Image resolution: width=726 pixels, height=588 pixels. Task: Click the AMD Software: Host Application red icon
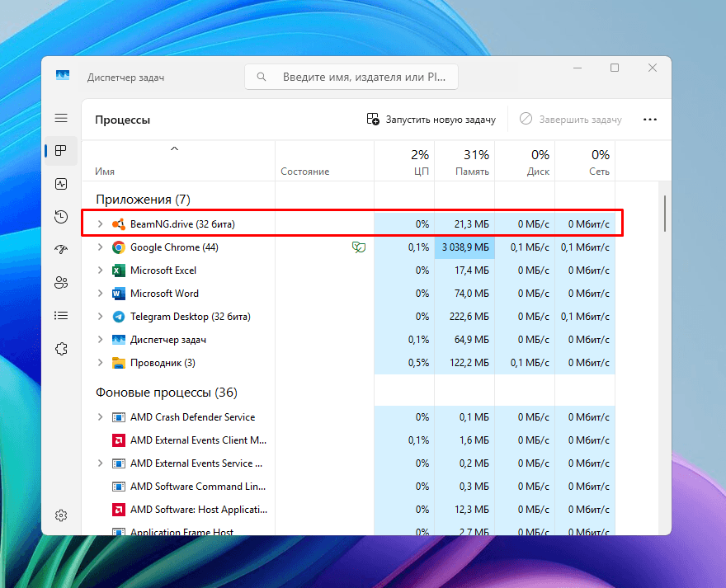point(119,510)
